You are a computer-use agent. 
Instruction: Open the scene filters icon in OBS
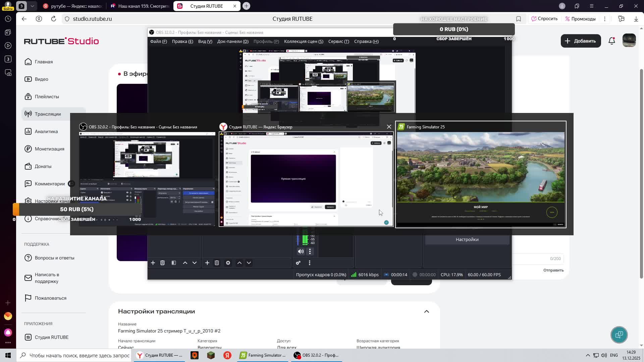(174, 263)
